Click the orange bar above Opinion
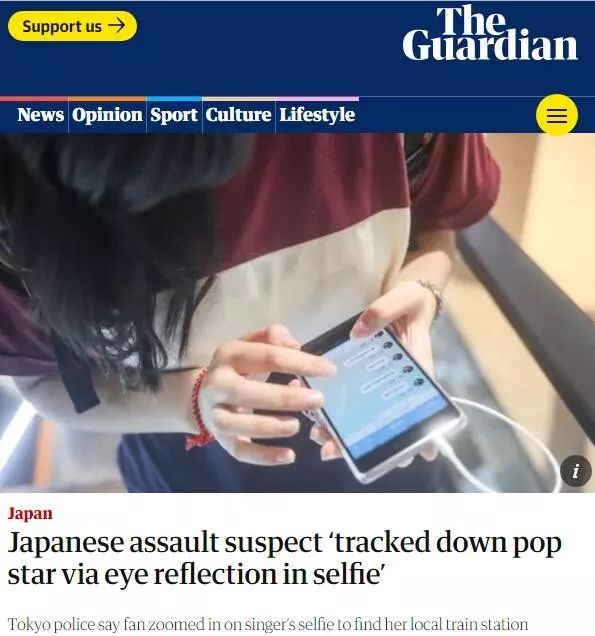 [107, 99]
